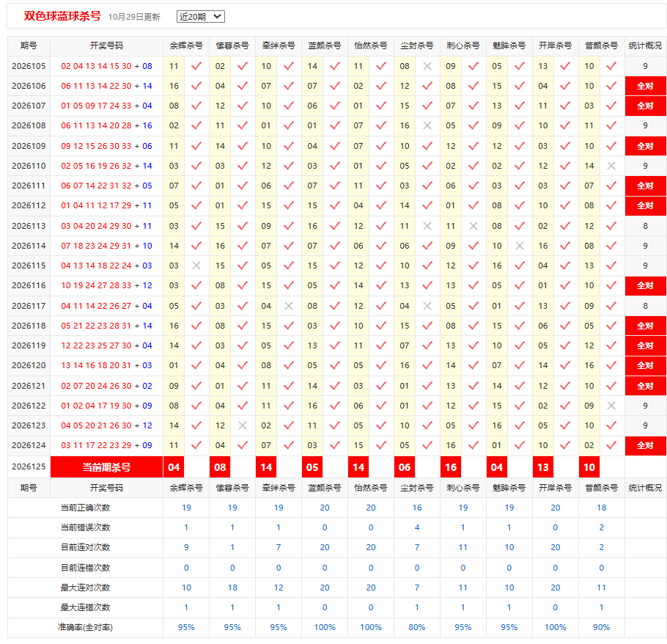Click the gray X for 刺心杀号 in row 2026113
This screenshot has width=667, height=644.
click(473, 226)
